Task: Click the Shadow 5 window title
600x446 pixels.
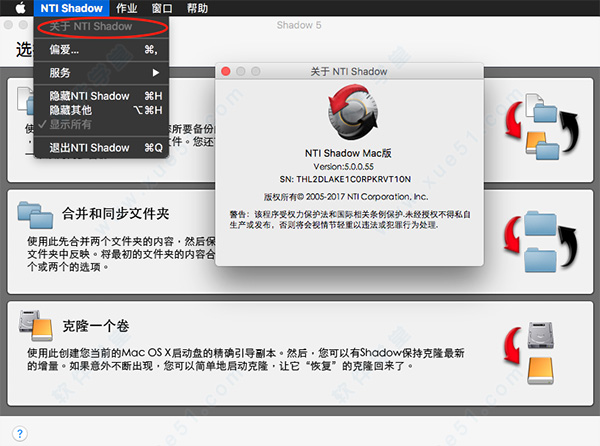Action: (x=299, y=25)
